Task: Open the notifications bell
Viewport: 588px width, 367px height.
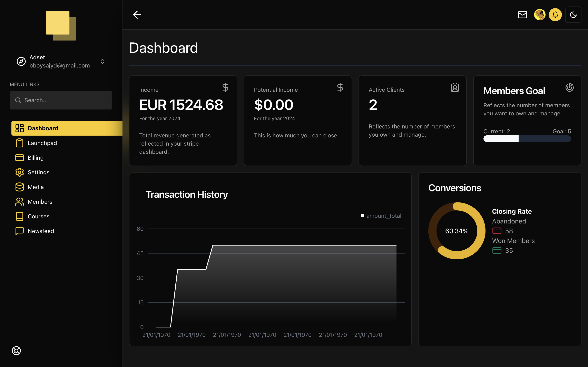Action: [x=555, y=15]
